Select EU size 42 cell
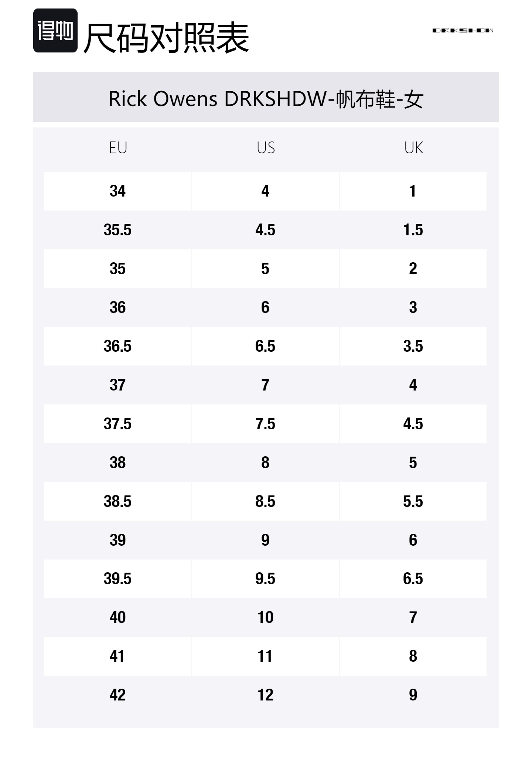This screenshot has height=757, width=532. click(117, 695)
